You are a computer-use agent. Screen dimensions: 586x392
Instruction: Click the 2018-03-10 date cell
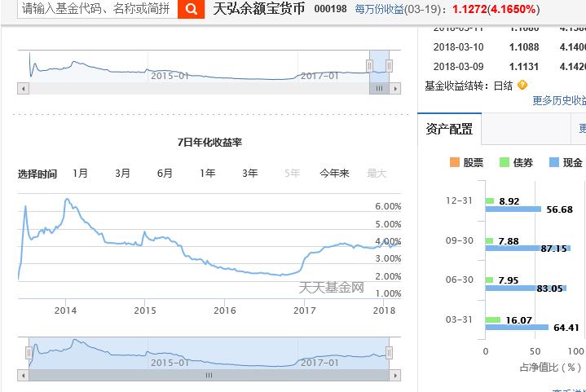(x=458, y=47)
